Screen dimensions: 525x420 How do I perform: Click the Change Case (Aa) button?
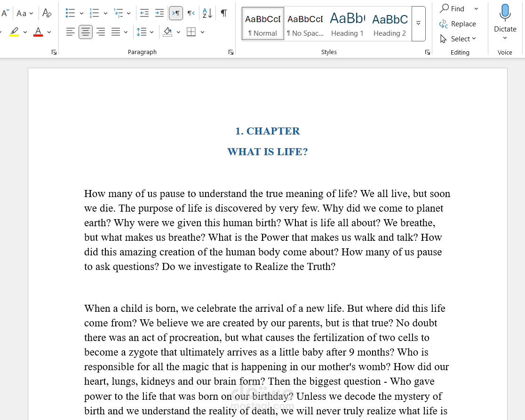(x=22, y=13)
